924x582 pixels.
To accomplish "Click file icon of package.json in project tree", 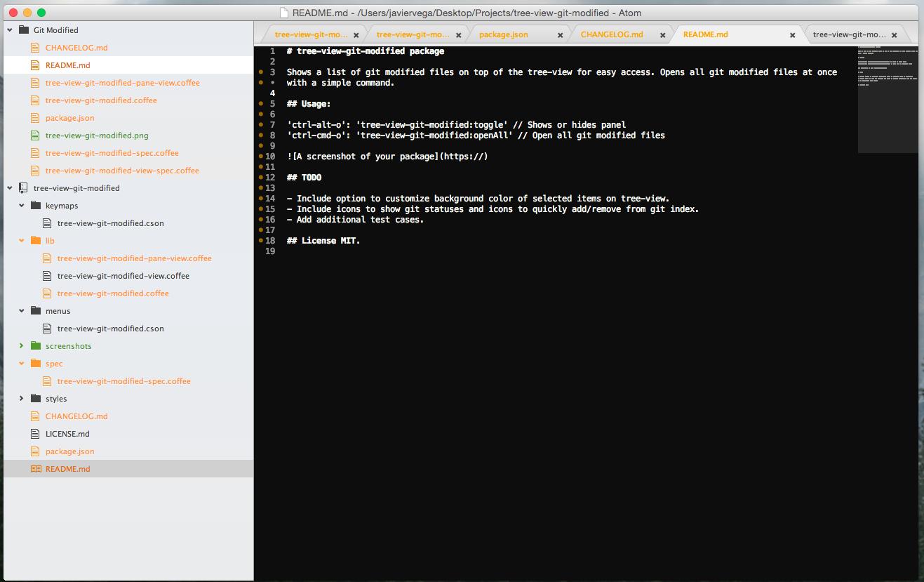I will coord(35,451).
